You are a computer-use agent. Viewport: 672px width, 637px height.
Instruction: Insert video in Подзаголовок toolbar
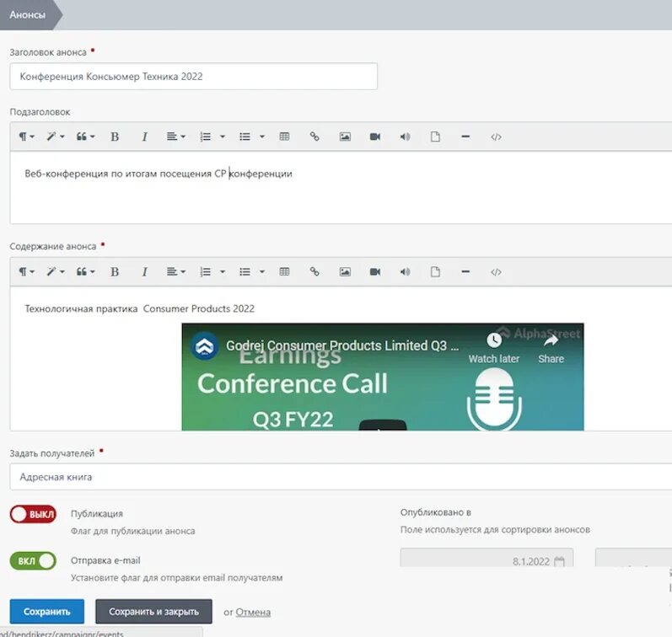[375, 136]
